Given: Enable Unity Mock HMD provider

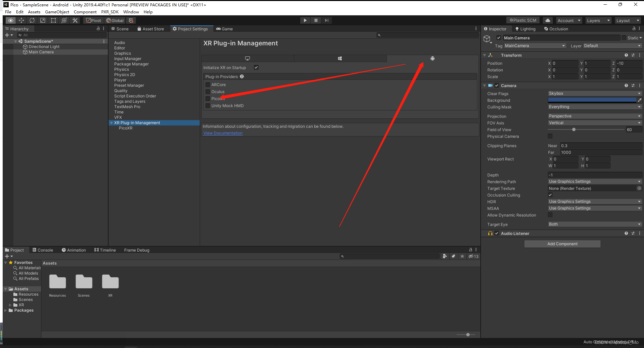Looking at the screenshot, I should [208, 106].
